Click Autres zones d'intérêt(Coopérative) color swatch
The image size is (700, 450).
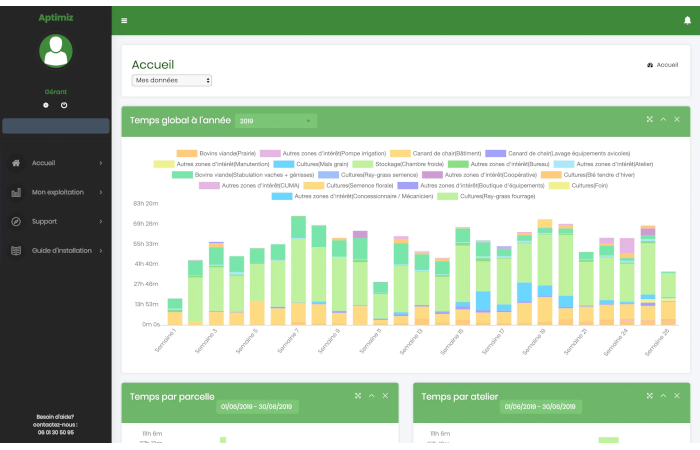click(432, 175)
